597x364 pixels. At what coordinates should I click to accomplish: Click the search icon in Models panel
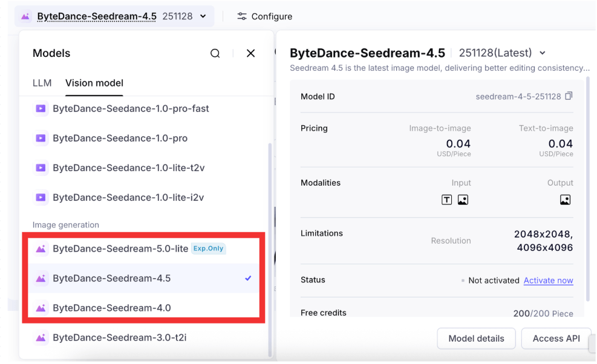pos(215,54)
